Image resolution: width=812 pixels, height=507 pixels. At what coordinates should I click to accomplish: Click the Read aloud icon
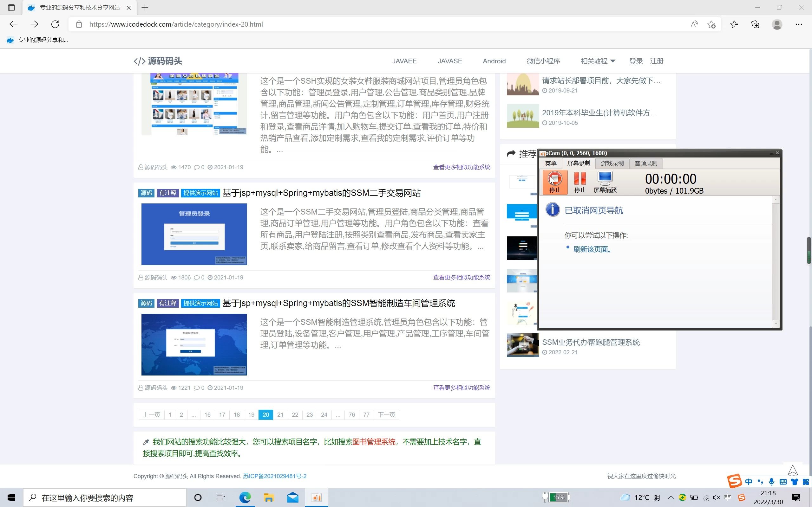pyautogui.click(x=694, y=24)
